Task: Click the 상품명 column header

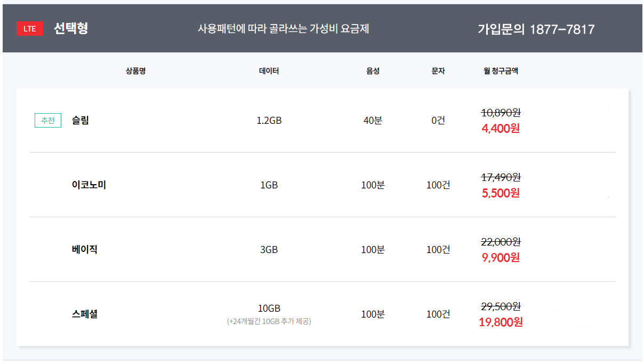Action: 136,71
